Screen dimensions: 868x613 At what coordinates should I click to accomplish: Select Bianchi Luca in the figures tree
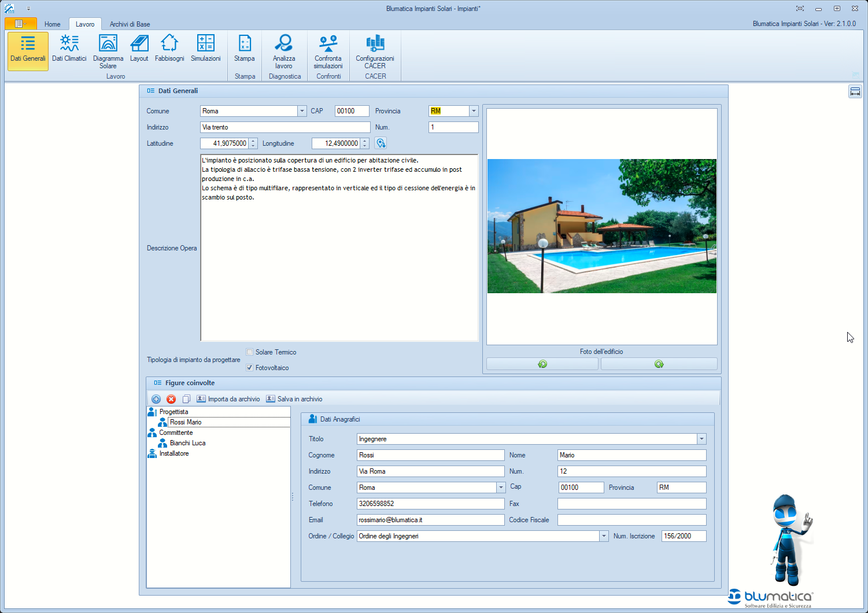[x=187, y=443]
